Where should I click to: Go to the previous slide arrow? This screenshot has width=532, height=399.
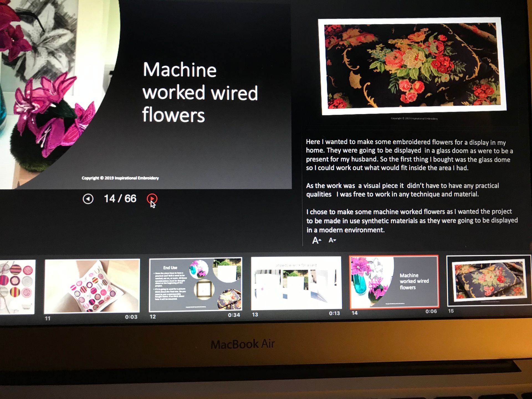point(88,199)
